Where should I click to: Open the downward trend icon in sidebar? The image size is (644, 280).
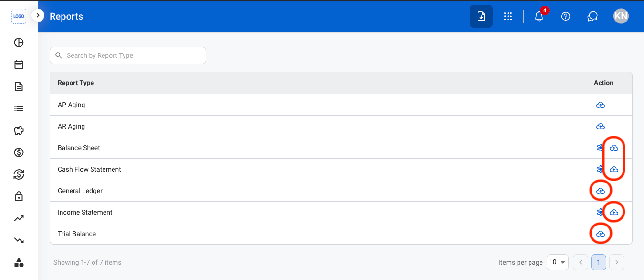(19, 240)
